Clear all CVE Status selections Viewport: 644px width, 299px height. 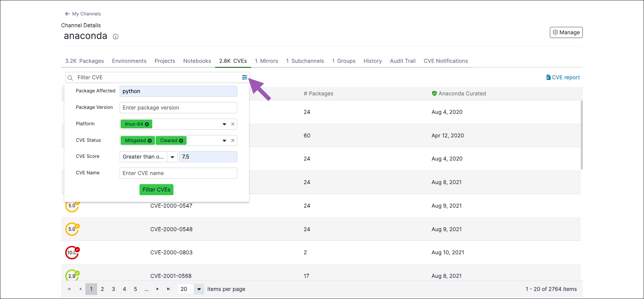click(x=233, y=140)
